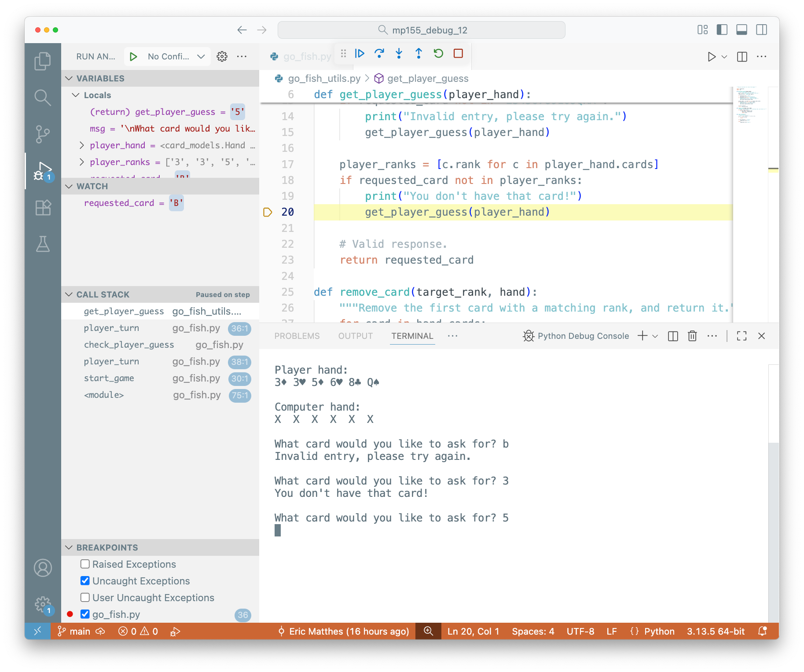Stop the debugger with the red square
804x672 pixels.
[458, 54]
